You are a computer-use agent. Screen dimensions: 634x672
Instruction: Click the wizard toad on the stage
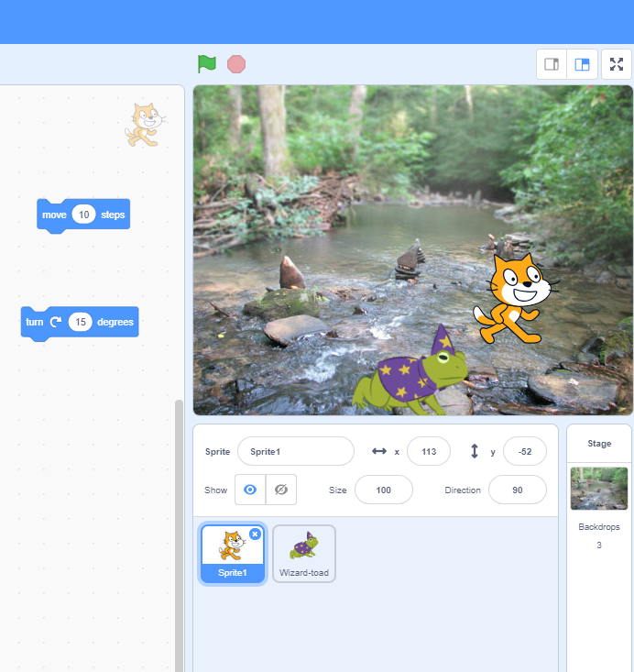point(410,370)
